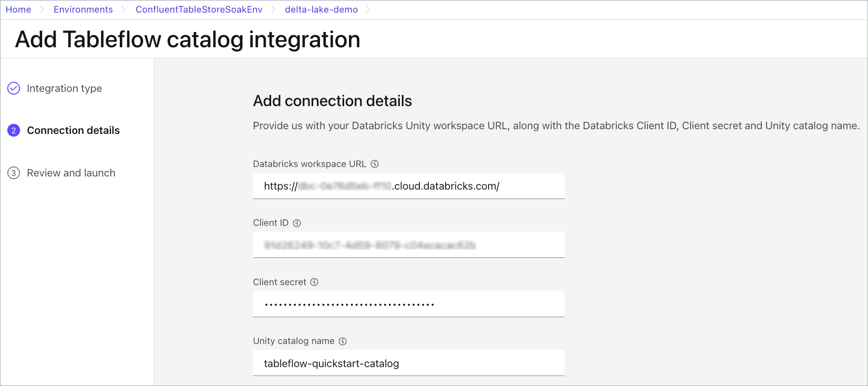Return to the Integration type step

[64, 88]
